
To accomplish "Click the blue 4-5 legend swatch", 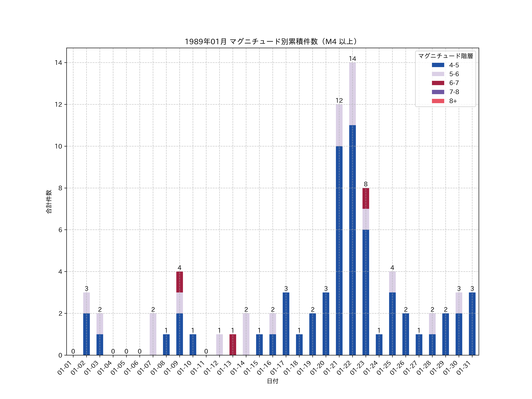I will (438, 65).
